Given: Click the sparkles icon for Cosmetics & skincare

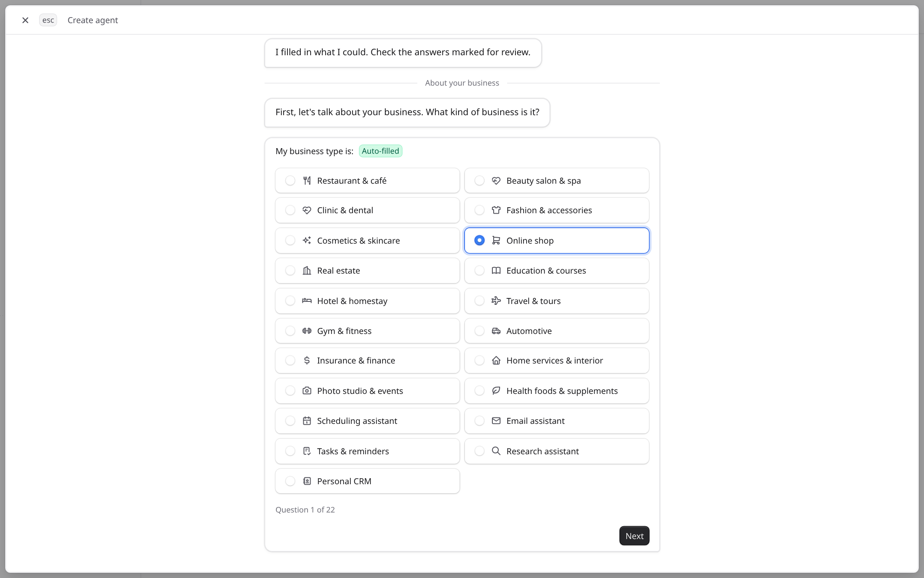Looking at the screenshot, I should [x=307, y=241].
